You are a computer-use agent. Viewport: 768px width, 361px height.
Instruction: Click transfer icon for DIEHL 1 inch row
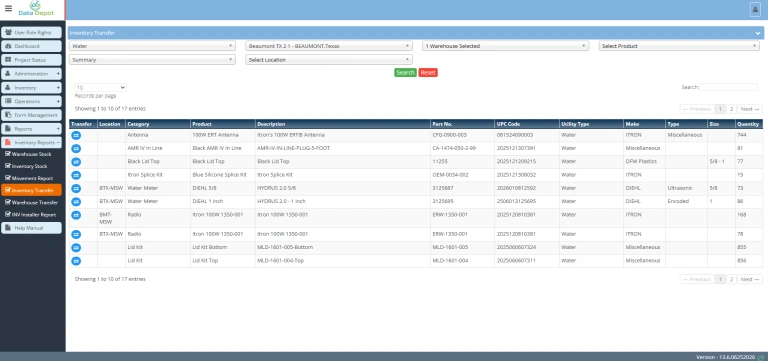(x=76, y=201)
